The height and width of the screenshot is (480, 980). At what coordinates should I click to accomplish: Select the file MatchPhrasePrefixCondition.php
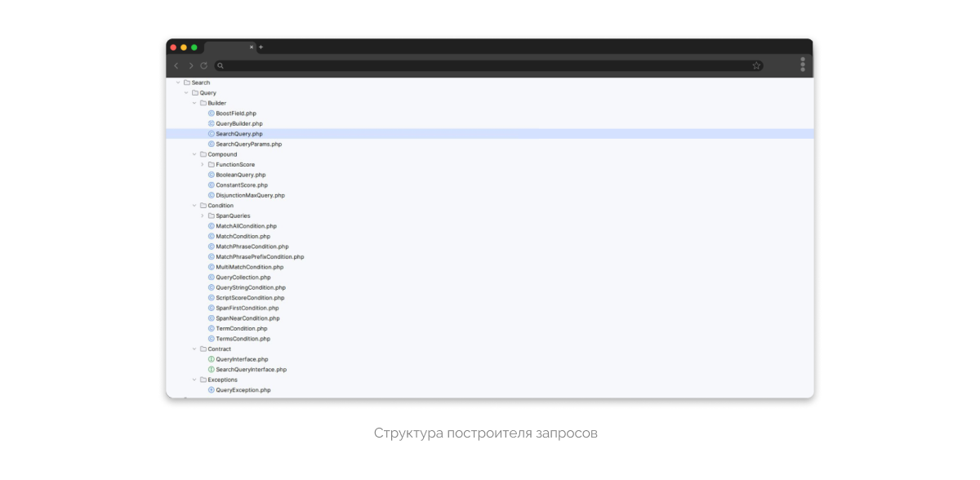260,256
